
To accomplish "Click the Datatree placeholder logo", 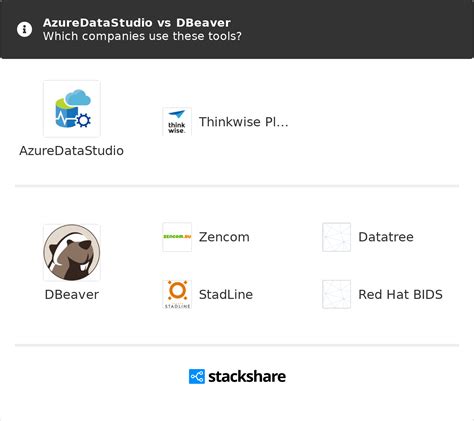I will (x=336, y=237).
